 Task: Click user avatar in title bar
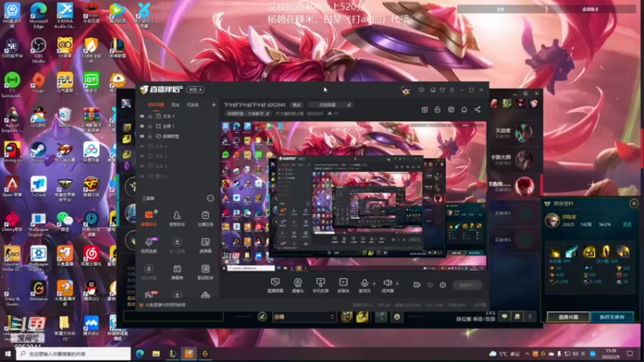pyautogui.click(x=406, y=90)
